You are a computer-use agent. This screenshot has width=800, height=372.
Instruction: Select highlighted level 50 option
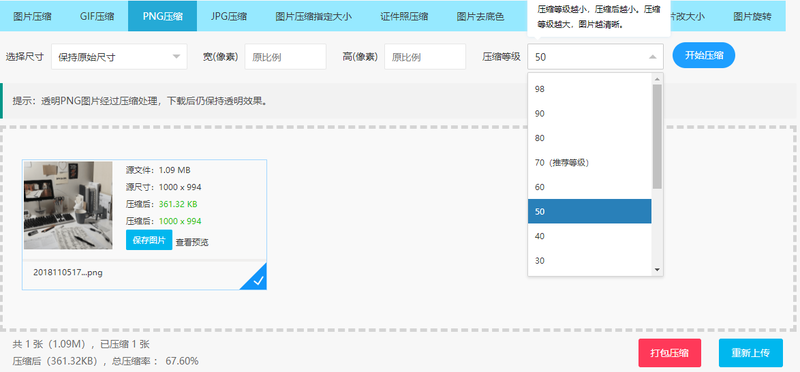590,211
